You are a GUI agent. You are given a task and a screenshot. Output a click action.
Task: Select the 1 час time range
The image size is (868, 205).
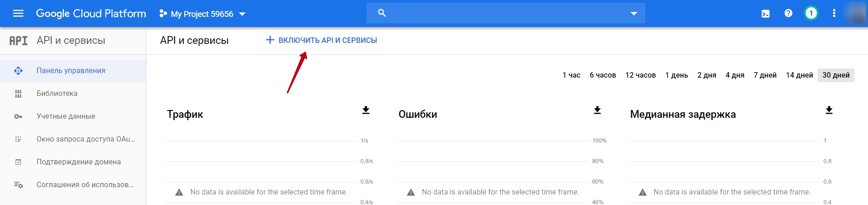571,75
